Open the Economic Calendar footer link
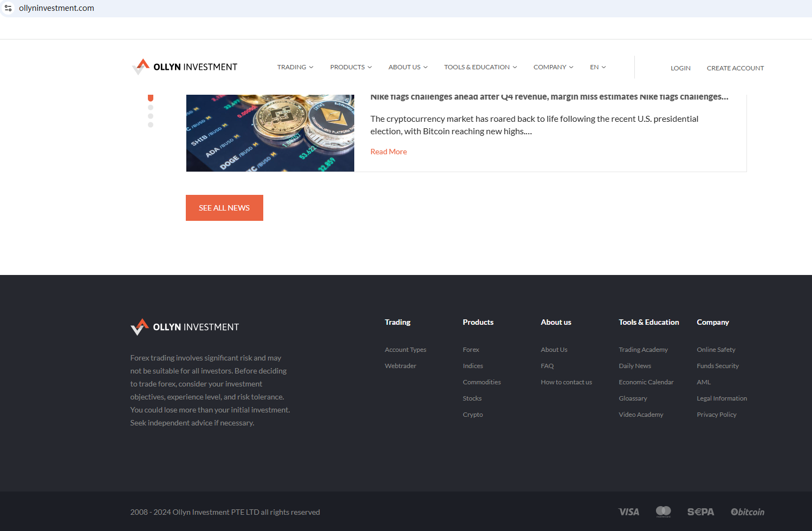Image resolution: width=812 pixels, height=531 pixels. (646, 382)
